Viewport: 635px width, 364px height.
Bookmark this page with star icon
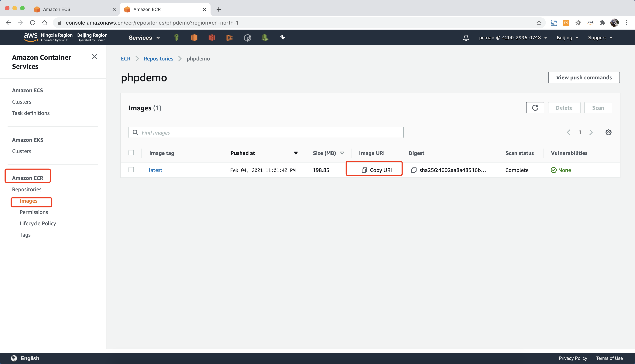539,23
